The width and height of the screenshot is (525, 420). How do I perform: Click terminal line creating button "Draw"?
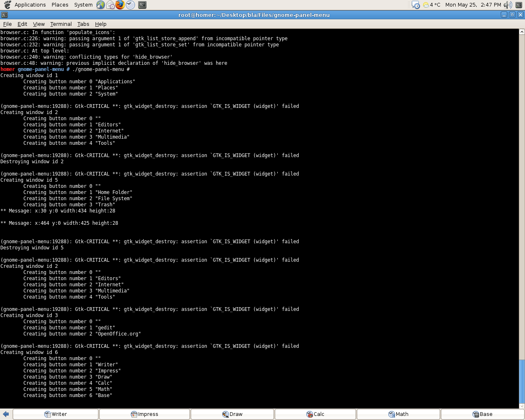click(x=68, y=377)
